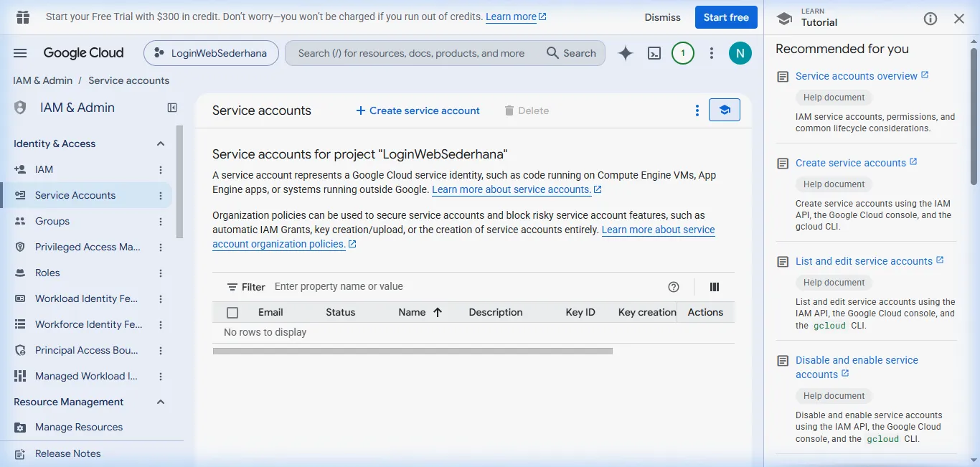Open Service accounts overview tutorial link
Screen dimensions: 980x467
click(862, 75)
